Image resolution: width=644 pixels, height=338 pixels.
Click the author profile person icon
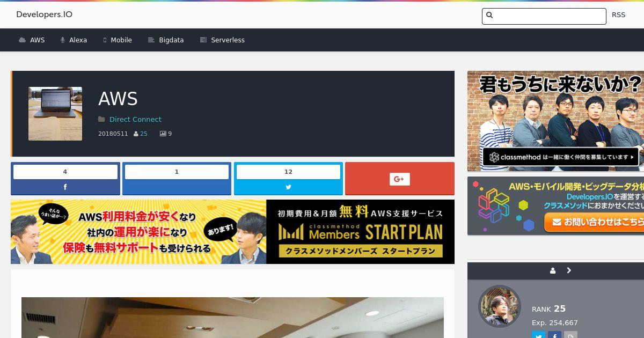(x=553, y=271)
